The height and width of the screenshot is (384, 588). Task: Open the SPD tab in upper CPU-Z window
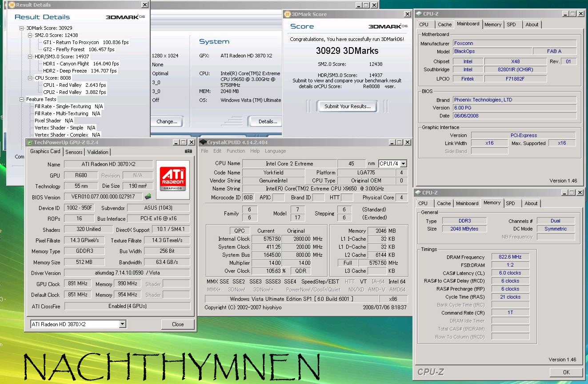(x=512, y=24)
